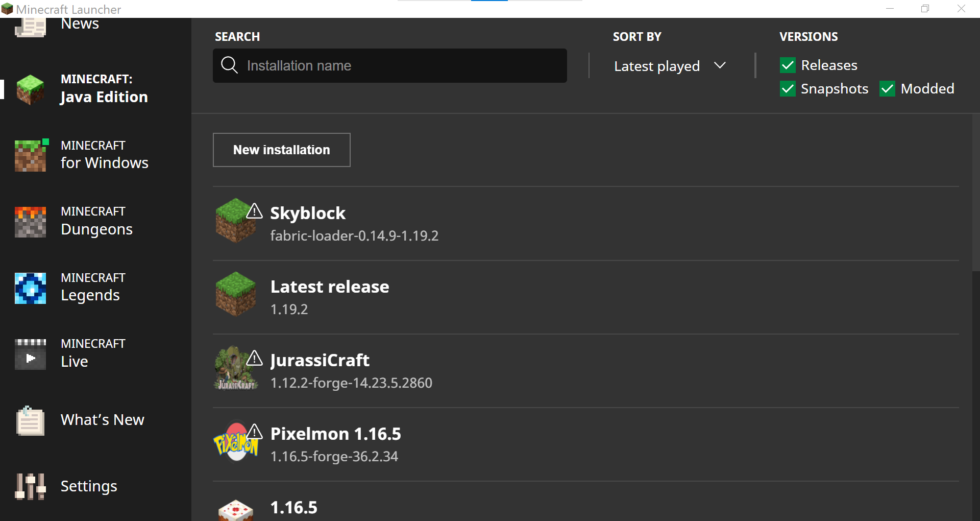980x521 pixels.
Task: Click the Pixelmon warning triangle
Action: (x=254, y=431)
